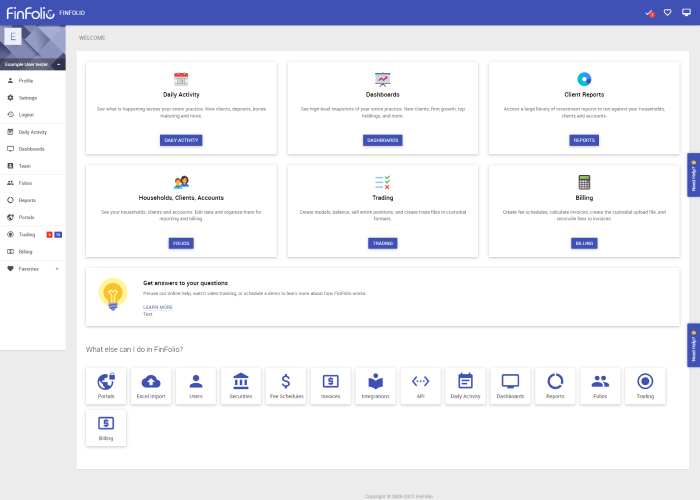Click the FOLIOS button
700x500 pixels.
(181, 243)
